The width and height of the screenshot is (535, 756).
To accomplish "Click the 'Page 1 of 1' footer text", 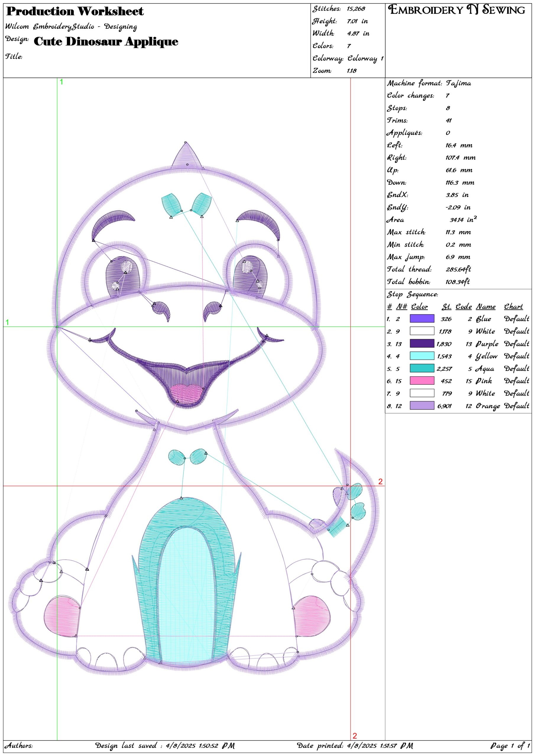I will [510, 745].
